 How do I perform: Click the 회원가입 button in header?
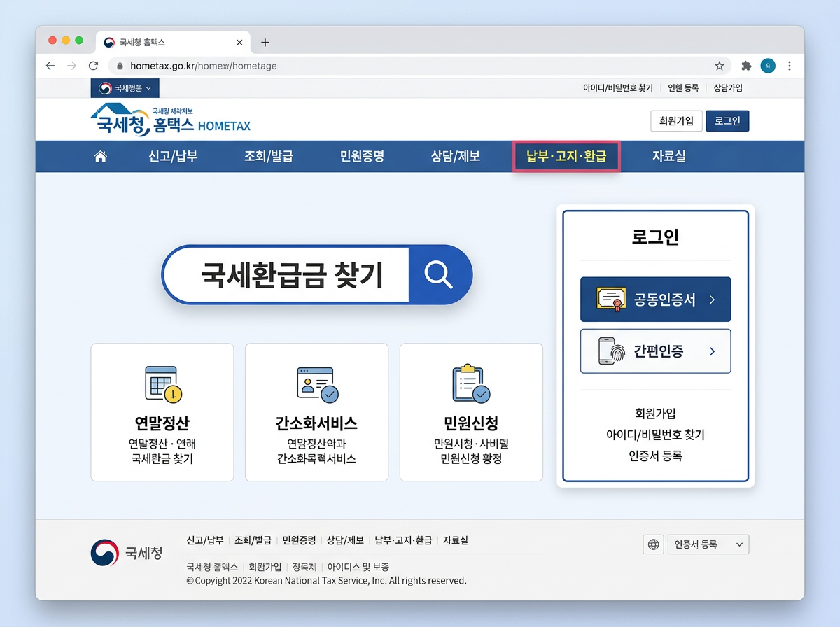point(676,121)
